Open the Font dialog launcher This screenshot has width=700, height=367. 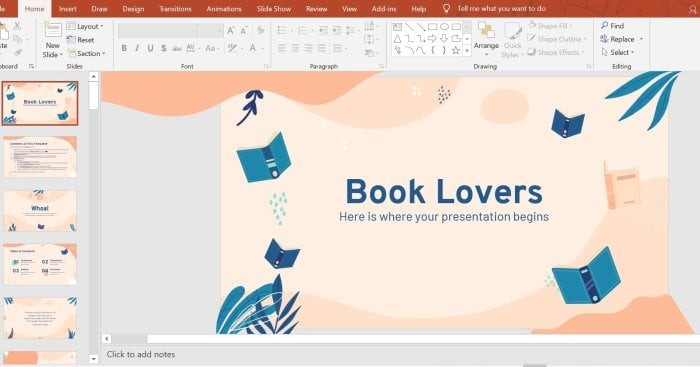pyautogui.click(x=267, y=66)
